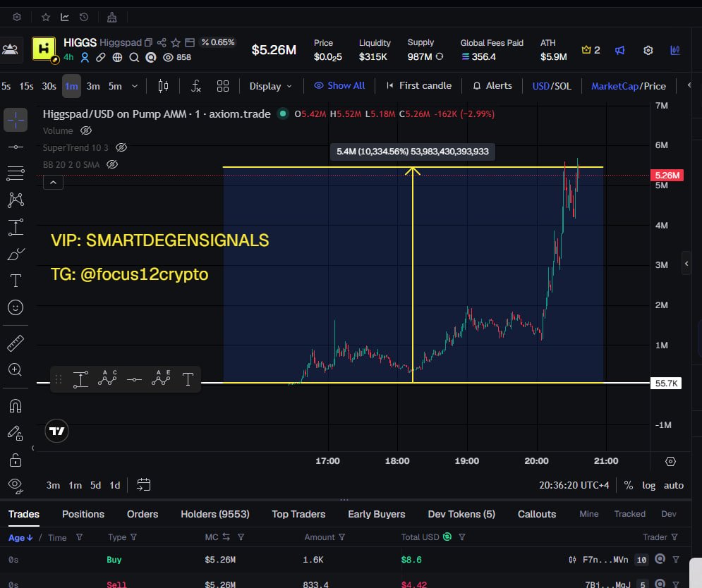
Task: Open the chart layout grid selector
Action: click(x=223, y=86)
